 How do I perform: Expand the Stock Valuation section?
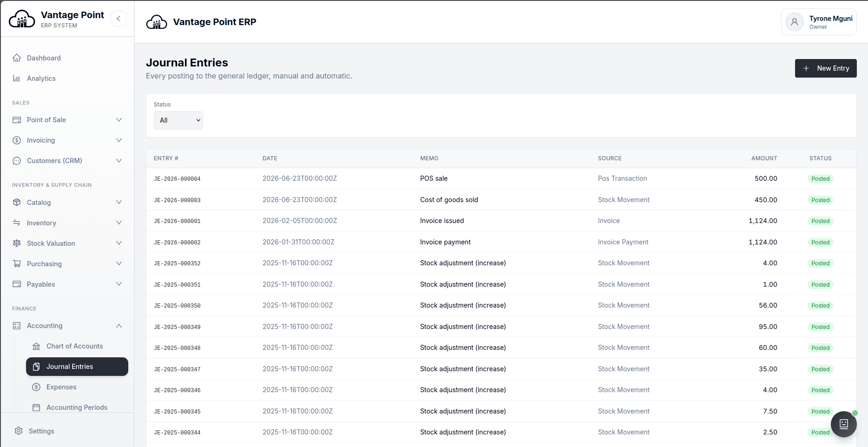click(x=68, y=243)
